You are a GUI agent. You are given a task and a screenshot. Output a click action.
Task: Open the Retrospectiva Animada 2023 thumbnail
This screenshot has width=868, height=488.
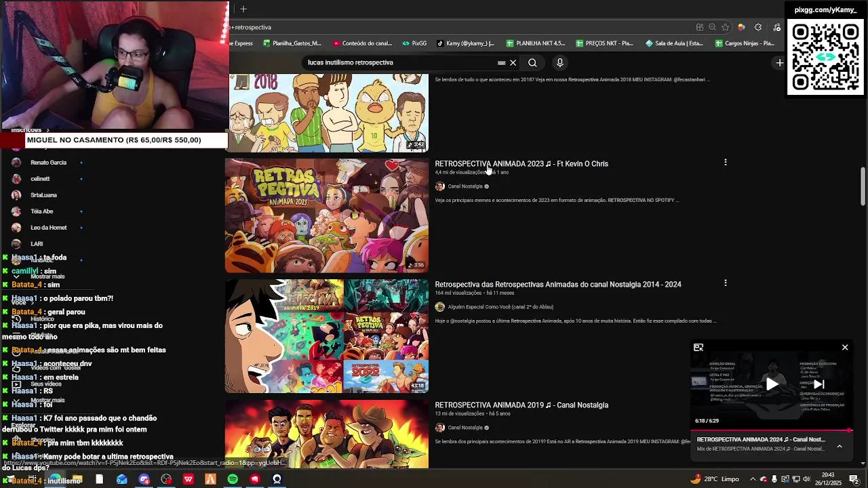pos(327,216)
